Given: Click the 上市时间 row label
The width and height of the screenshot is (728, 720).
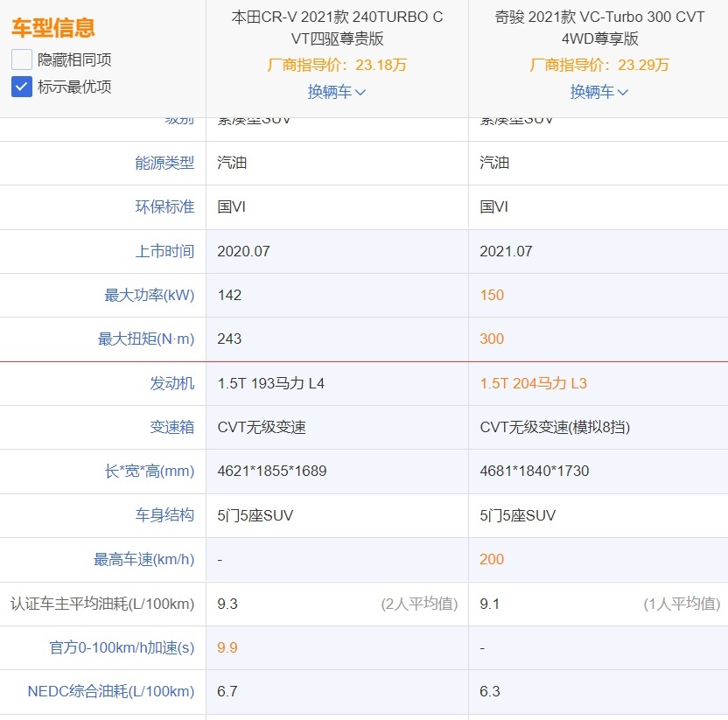Looking at the screenshot, I should 164,251.
